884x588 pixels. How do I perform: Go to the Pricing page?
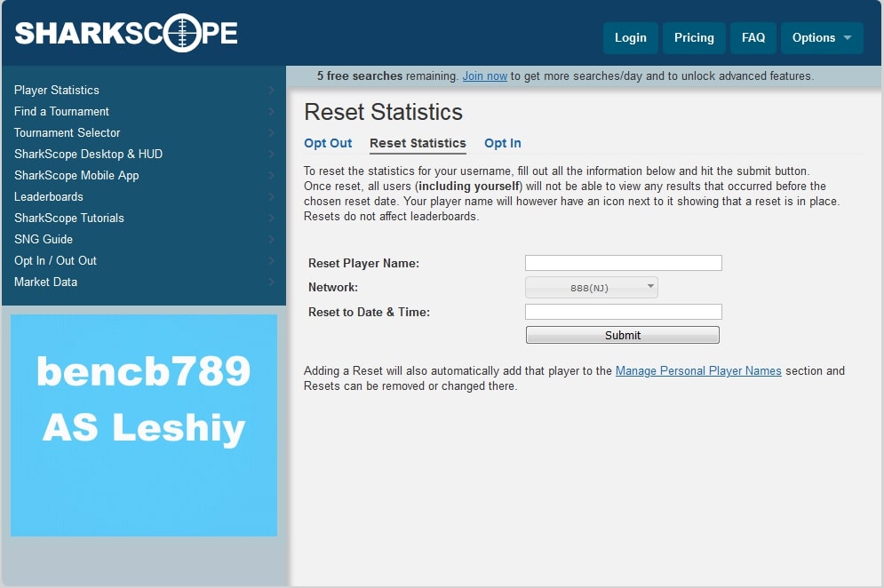(x=694, y=38)
